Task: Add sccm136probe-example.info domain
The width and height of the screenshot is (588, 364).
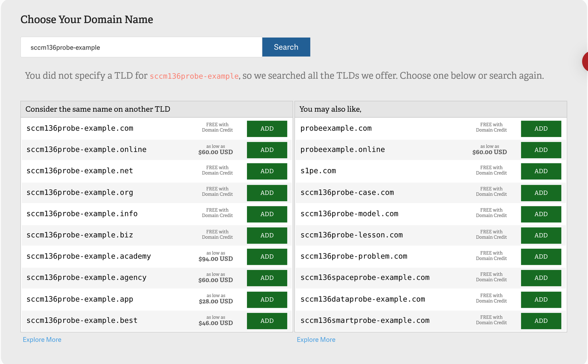Action: pyautogui.click(x=267, y=214)
